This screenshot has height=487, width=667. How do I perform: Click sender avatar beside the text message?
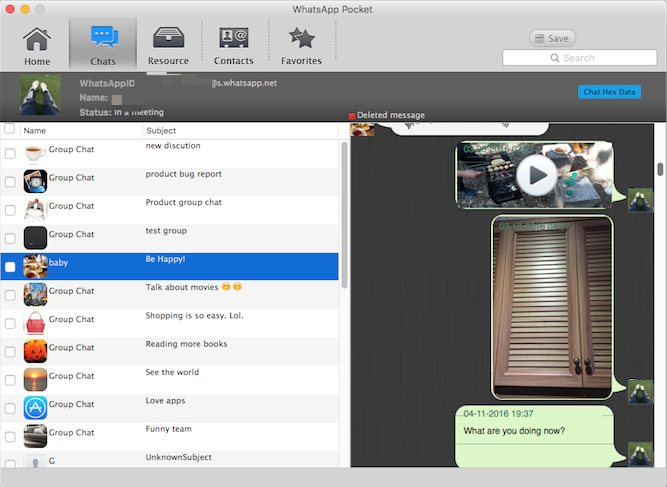(x=641, y=454)
